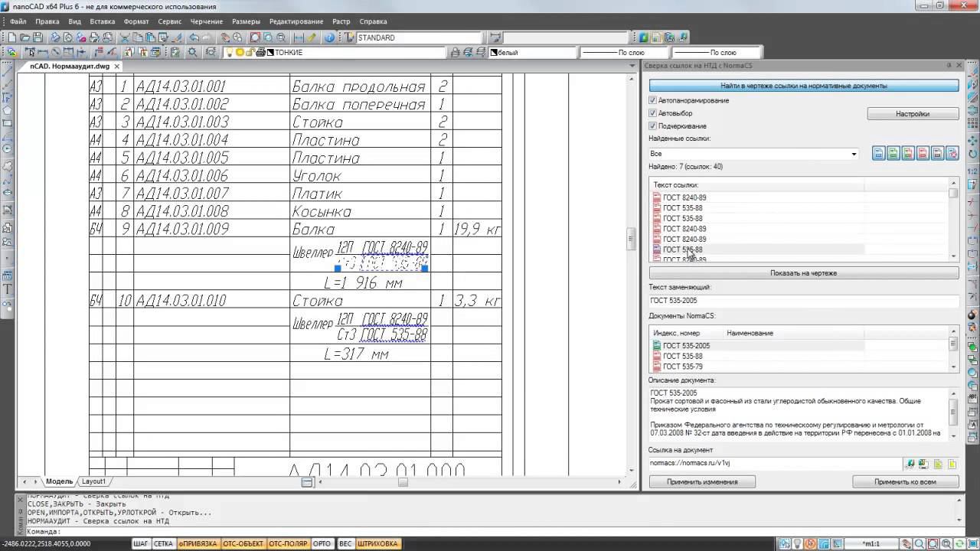Click Найти в чертеже ссылки на нормативные документы
This screenshot has height=551, width=980.
click(804, 86)
